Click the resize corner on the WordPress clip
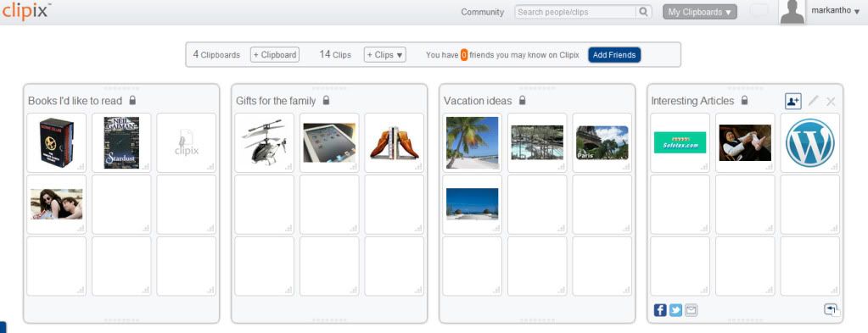868x333 pixels. coord(835,166)
